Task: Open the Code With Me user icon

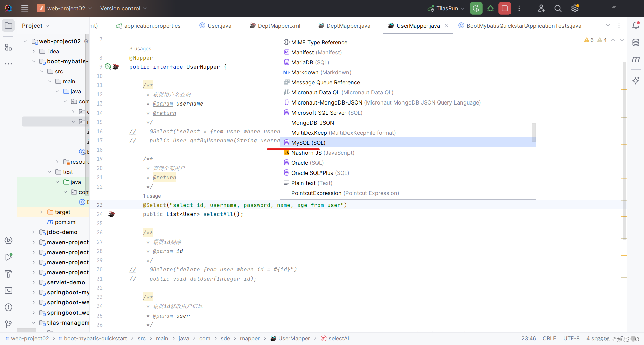Action: (541, 8)
